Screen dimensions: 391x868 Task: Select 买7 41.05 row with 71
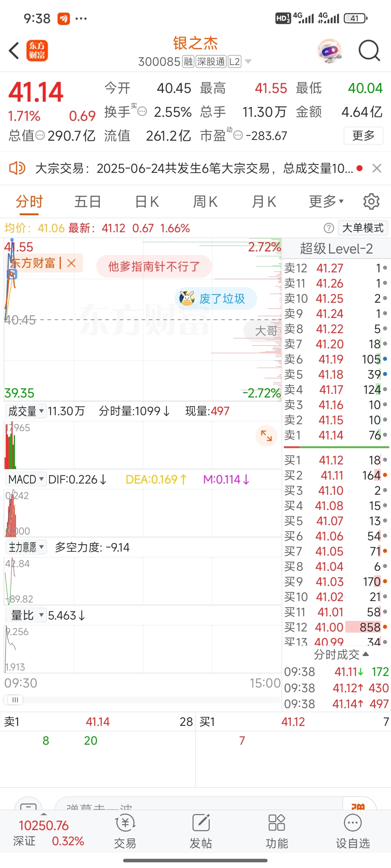336,551
